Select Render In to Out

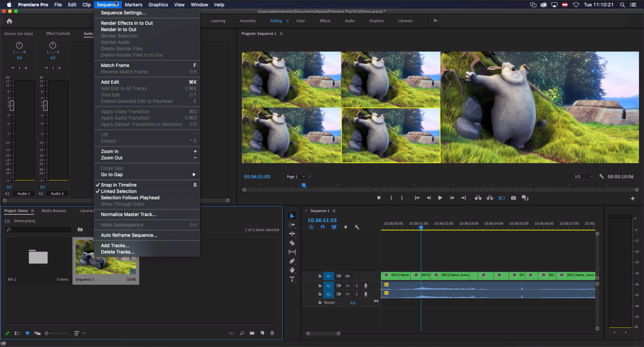[x=147, y=29]
